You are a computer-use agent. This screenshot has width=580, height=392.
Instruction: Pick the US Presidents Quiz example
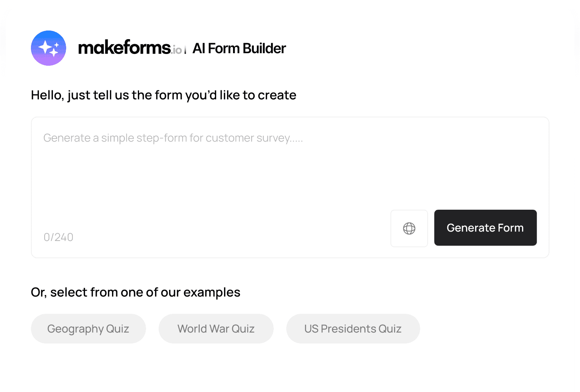pyautogui.click(x=353, y=329)
